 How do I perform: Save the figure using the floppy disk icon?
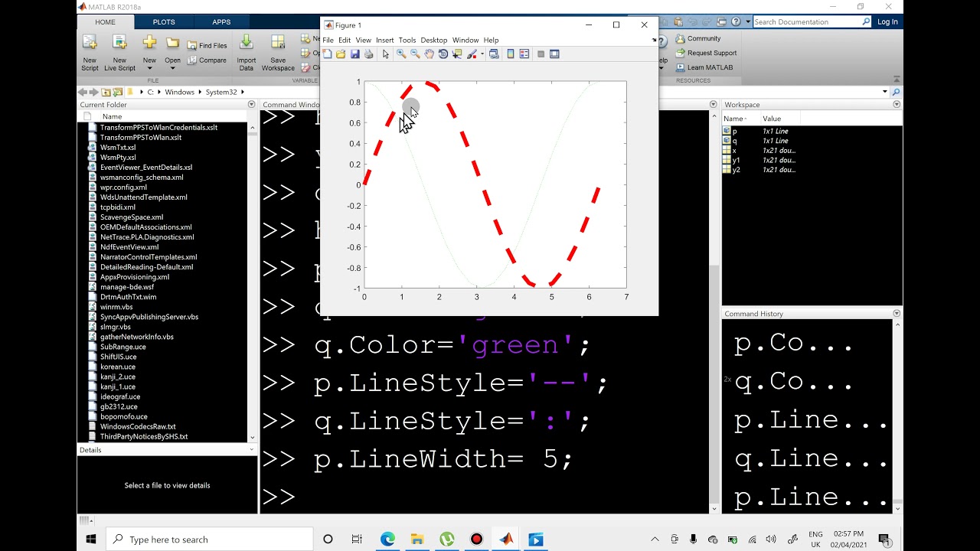(354, 54)
